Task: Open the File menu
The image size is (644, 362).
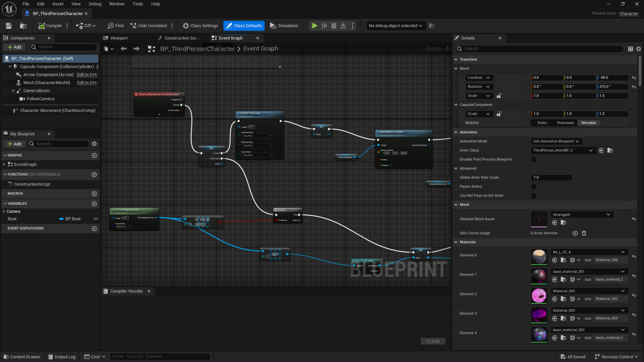Action: [x=26, y=4]
